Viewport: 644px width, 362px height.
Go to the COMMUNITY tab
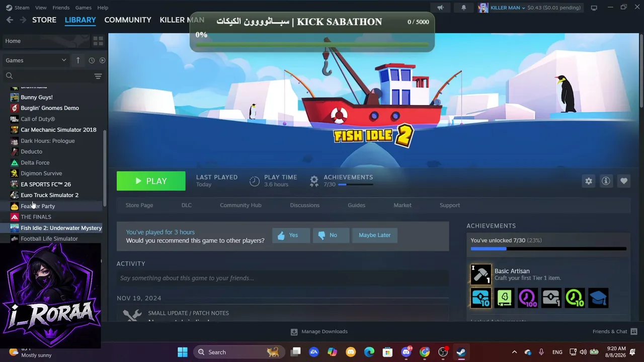click(x=128, y=20)
